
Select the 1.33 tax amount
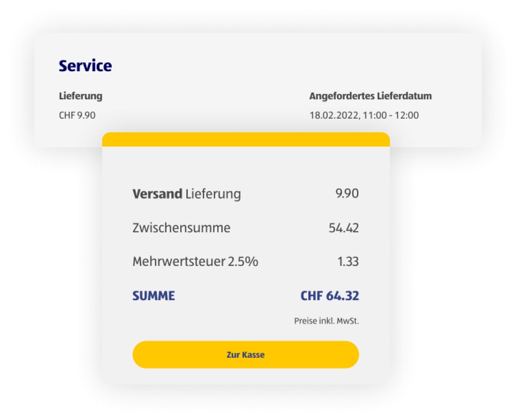click(349, 262)
